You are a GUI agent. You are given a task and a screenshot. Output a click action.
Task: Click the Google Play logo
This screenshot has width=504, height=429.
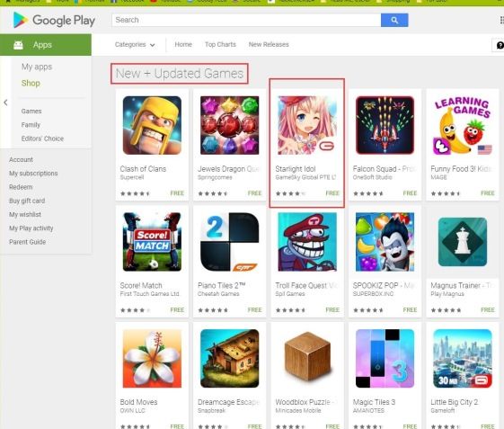coord(54,21)
